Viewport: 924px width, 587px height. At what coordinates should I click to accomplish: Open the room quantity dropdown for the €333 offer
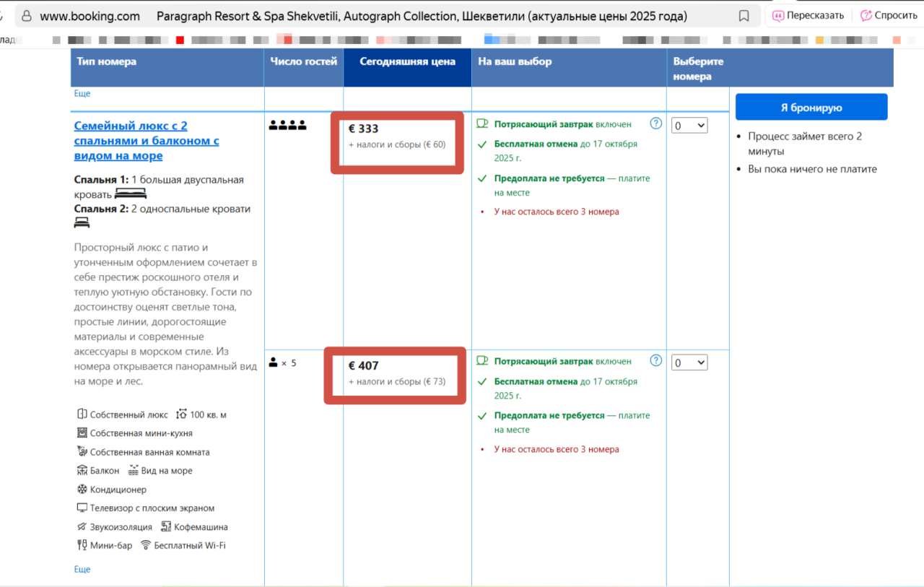pyautogui.click(x=689, y=126)
